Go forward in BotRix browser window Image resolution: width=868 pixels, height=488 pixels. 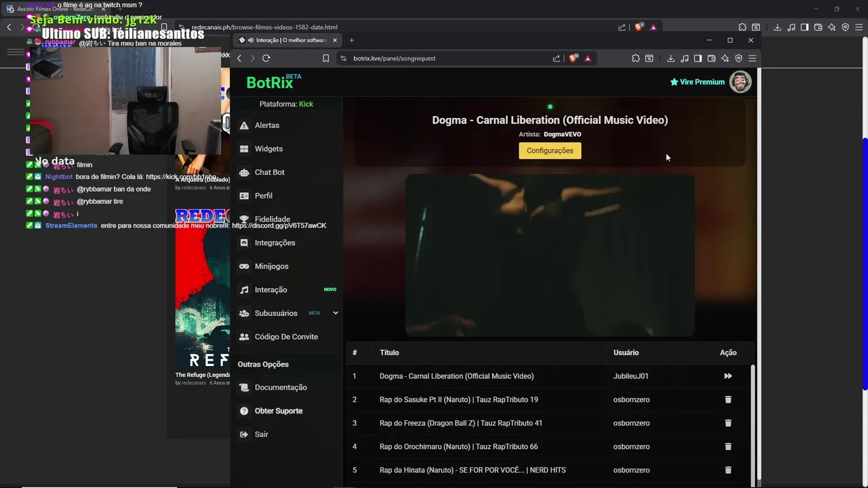(252, 58)
